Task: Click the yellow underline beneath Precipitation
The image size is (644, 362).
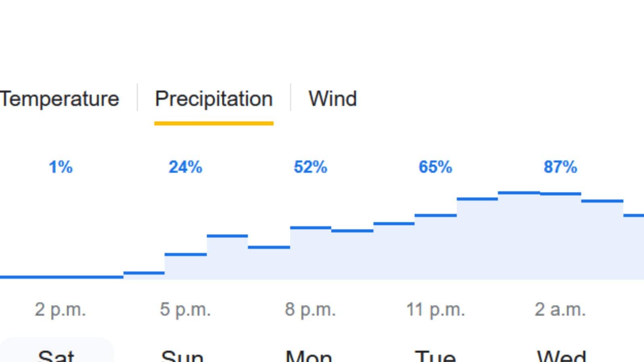Action: (x=214, y=123)
